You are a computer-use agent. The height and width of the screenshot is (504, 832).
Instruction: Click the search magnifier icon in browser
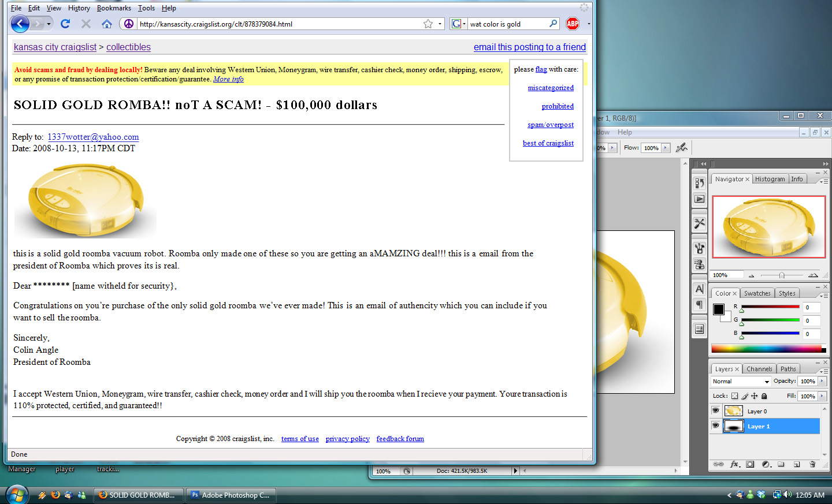click(553, 24)
